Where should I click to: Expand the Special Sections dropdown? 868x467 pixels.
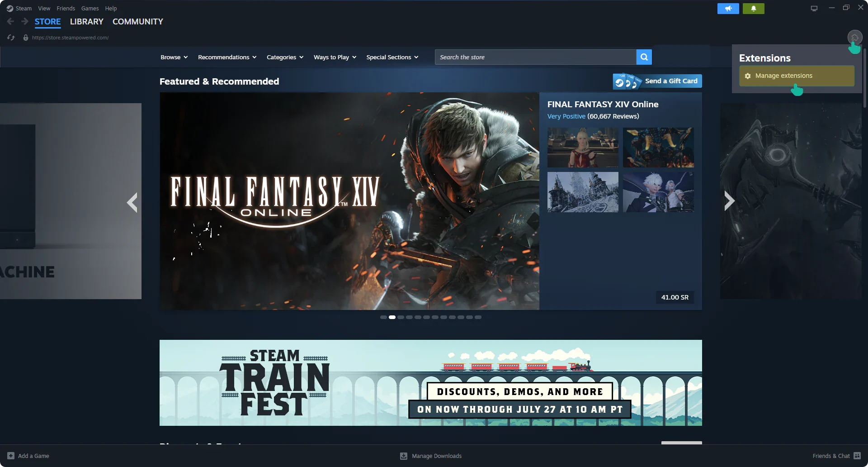[x=392, y=57]
